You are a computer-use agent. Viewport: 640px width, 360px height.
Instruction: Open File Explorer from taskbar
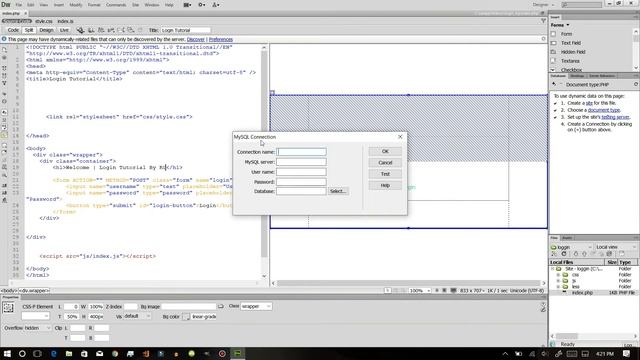coord(69,353)
